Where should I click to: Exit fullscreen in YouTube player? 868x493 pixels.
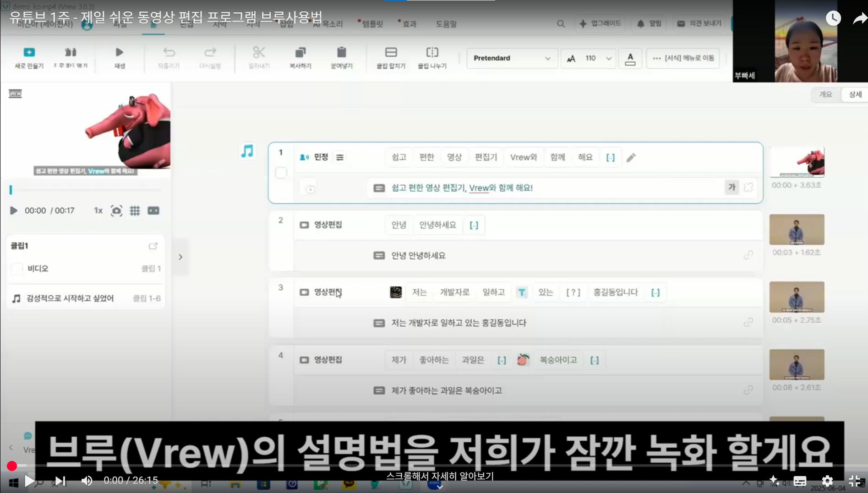[x=855, y=481]
